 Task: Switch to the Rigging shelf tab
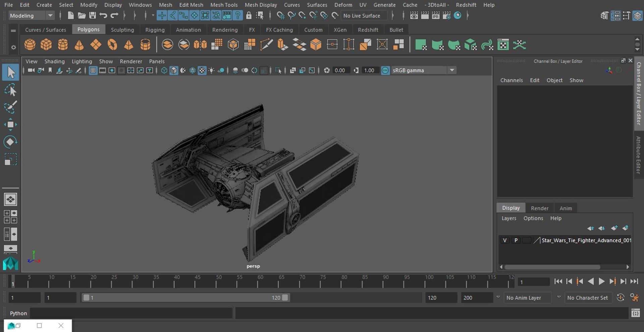coord(155,30)
